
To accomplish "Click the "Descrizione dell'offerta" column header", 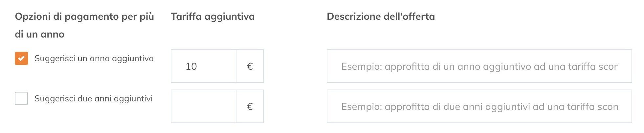I will [x=381, y=16].
